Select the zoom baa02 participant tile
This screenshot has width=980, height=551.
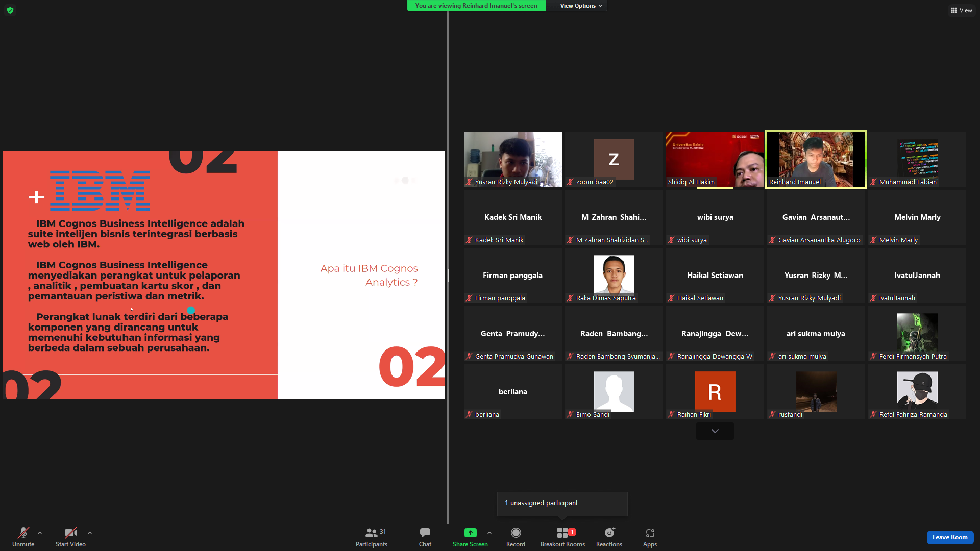(614, 159)
